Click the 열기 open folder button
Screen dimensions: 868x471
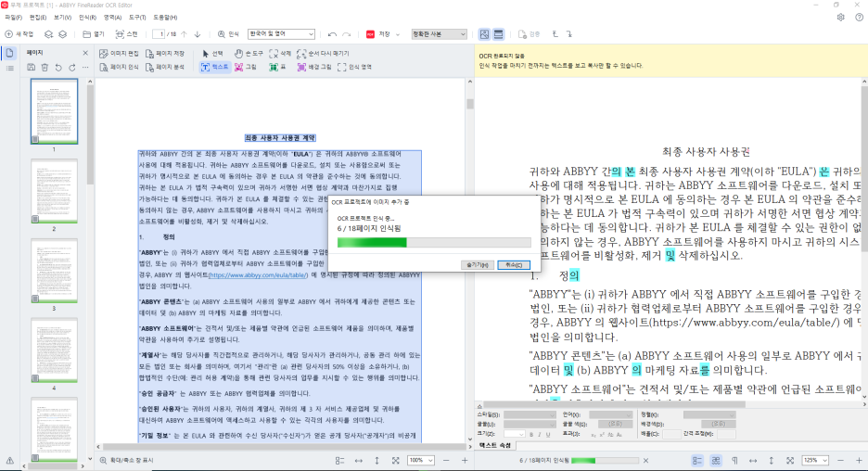(x=94, y=34)
